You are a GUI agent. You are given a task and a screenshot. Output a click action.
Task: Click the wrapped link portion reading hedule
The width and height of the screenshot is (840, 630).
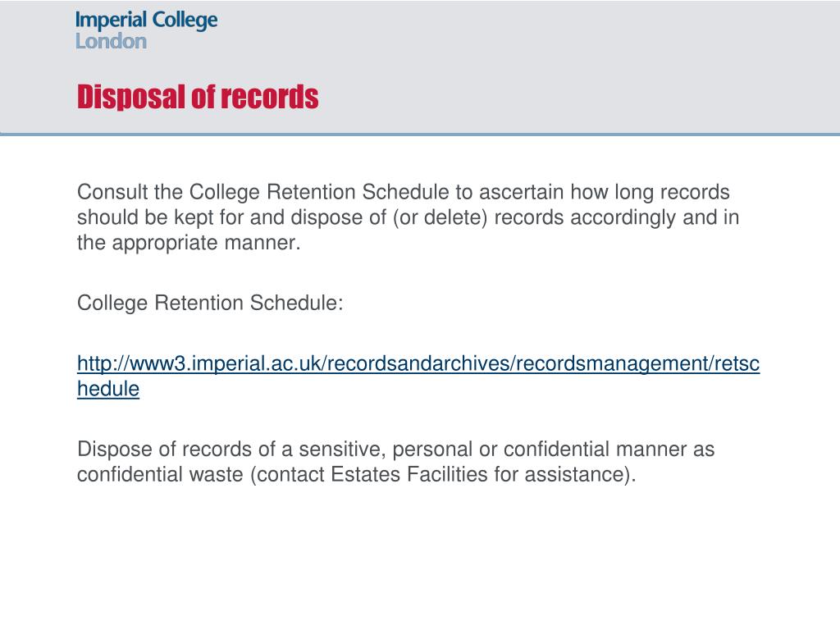[x=108, y=388]
